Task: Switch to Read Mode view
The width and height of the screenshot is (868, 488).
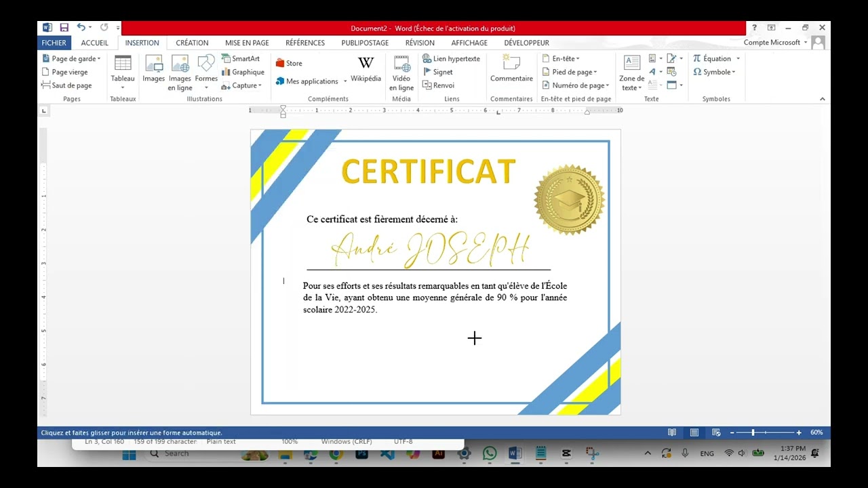Action: 672,432
